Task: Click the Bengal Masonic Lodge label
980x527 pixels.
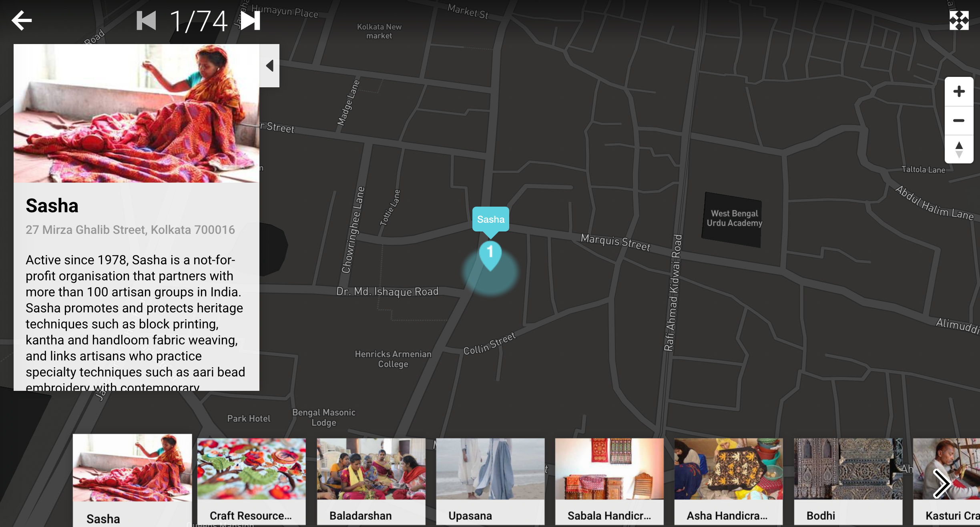Action: coord(323,417)
